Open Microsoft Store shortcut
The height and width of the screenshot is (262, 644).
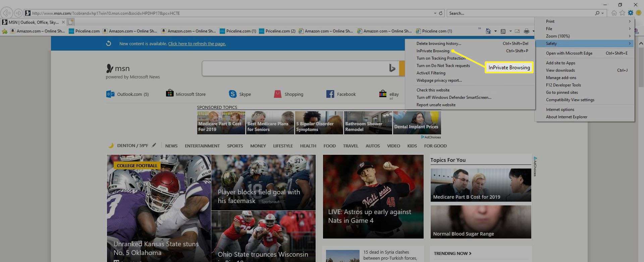[186, 94]
